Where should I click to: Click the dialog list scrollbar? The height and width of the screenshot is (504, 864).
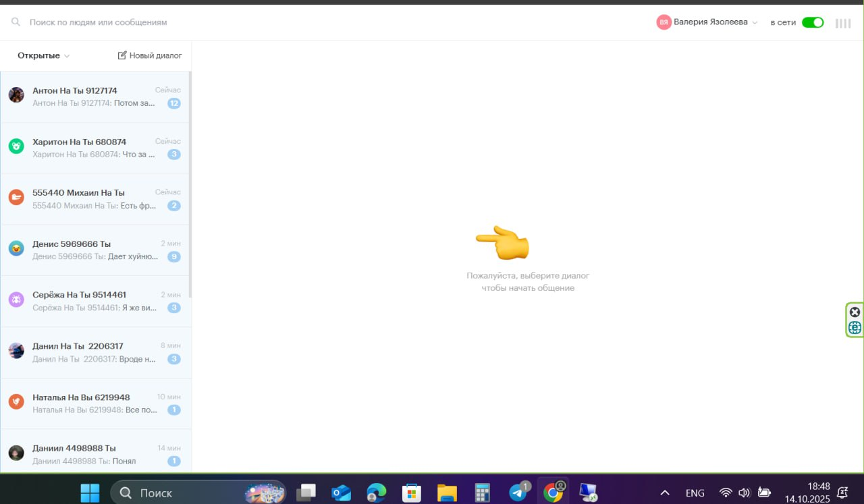click(x=190, y=184)
